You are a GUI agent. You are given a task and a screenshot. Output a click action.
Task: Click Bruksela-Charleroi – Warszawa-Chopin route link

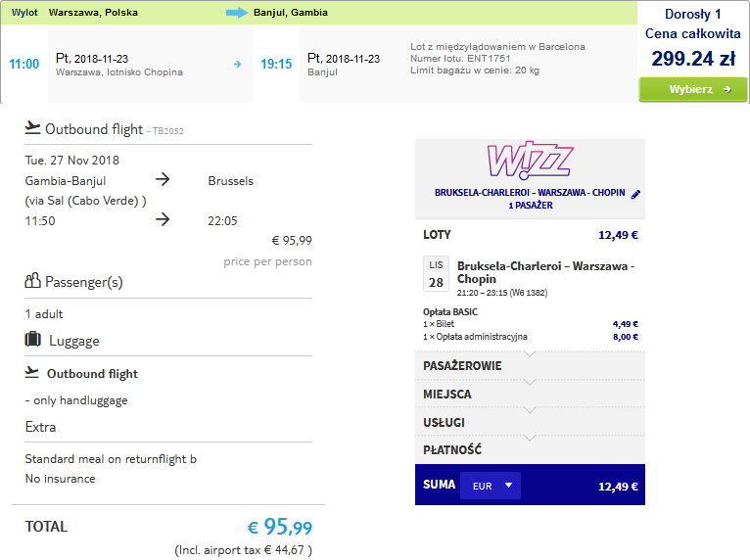point(545,272)
